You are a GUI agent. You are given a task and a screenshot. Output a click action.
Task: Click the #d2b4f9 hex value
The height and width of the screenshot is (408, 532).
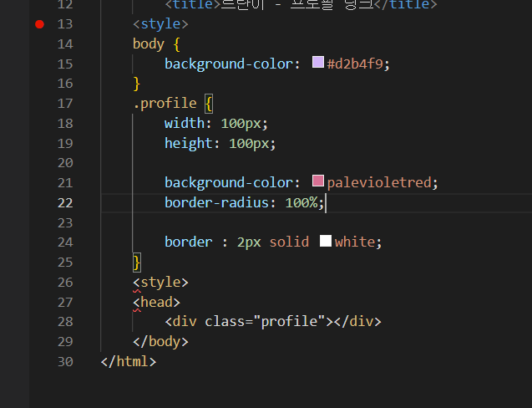pyautogui.click(x=355, y=64)
